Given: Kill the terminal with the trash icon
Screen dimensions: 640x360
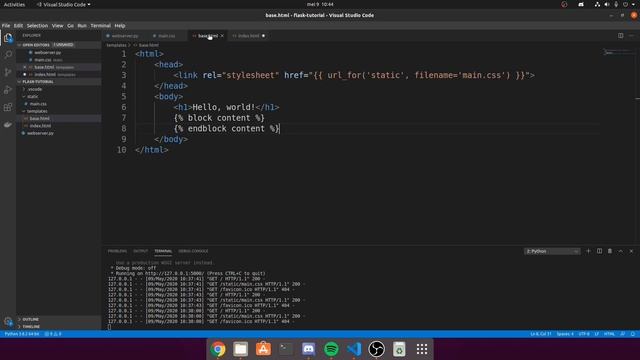Looking at the screenshot, I should click(610, 251).
